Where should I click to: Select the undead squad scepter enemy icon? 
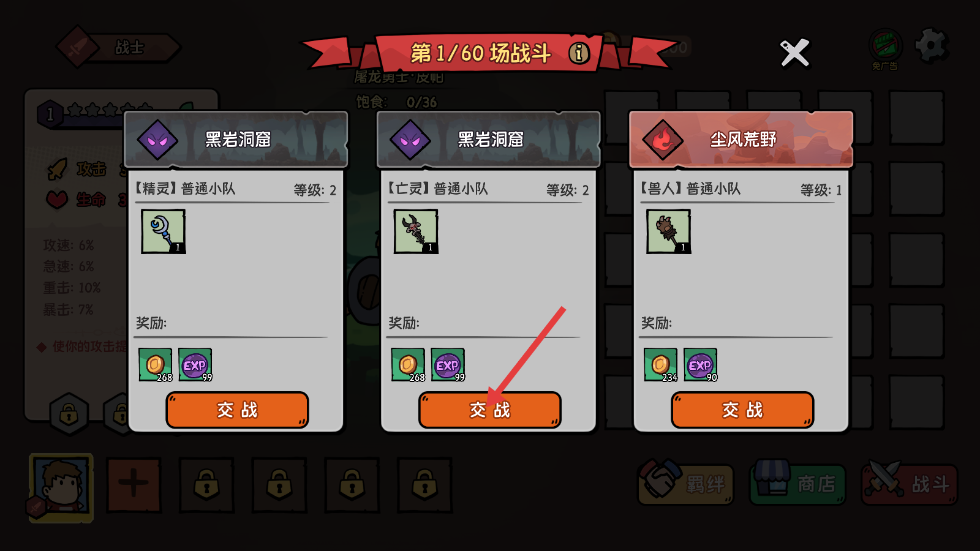pyautogui.click(x=416, y=231)
